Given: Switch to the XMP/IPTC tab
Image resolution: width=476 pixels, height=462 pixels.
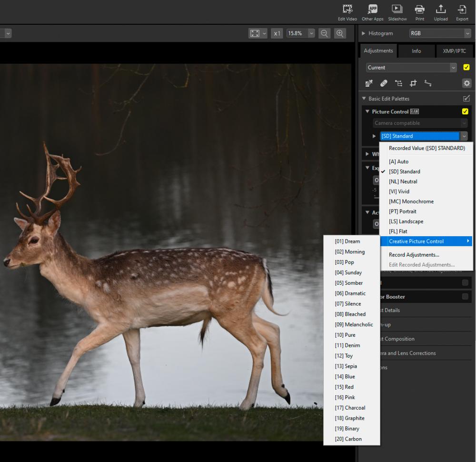Looking at the screenshot, I should 454,51.
